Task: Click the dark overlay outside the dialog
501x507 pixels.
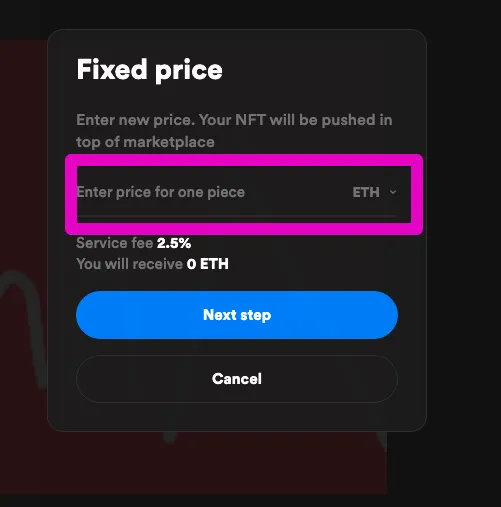Action: [463, 233]
